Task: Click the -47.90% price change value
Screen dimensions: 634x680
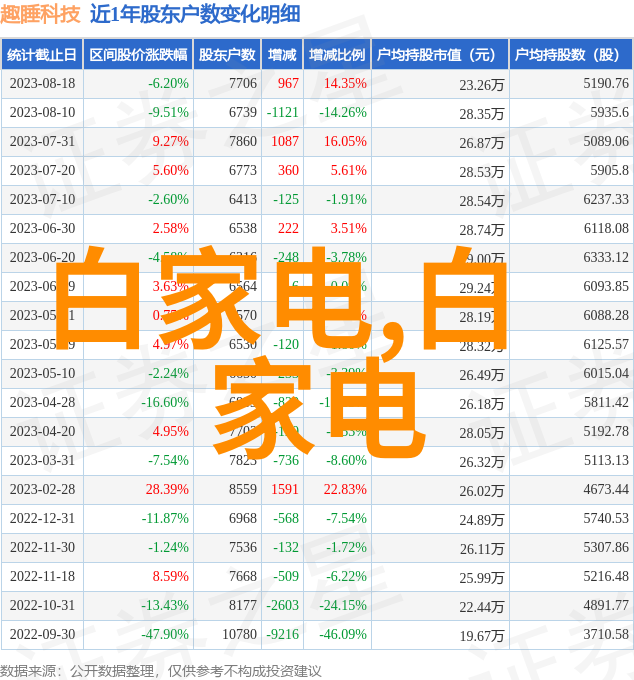Action: point(165,634)
